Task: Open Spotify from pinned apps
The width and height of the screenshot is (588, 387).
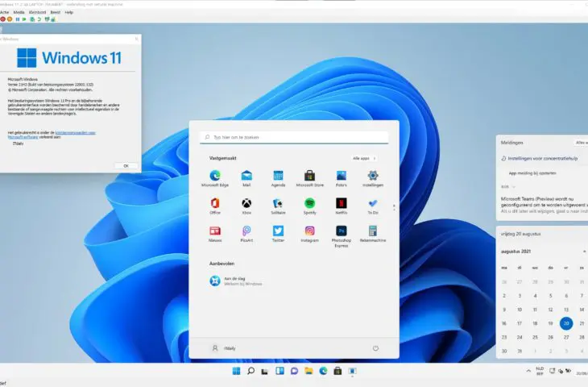Action: [310, 206]
